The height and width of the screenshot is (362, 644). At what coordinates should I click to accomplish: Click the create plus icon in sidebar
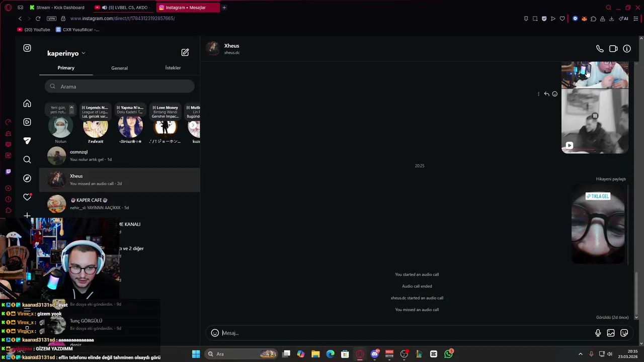tap(27, 216)
